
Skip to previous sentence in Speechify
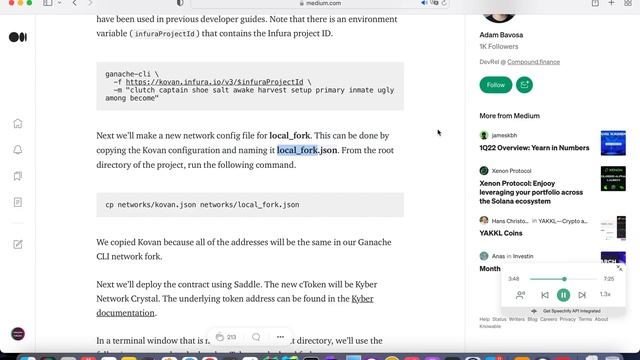(545, 295)
